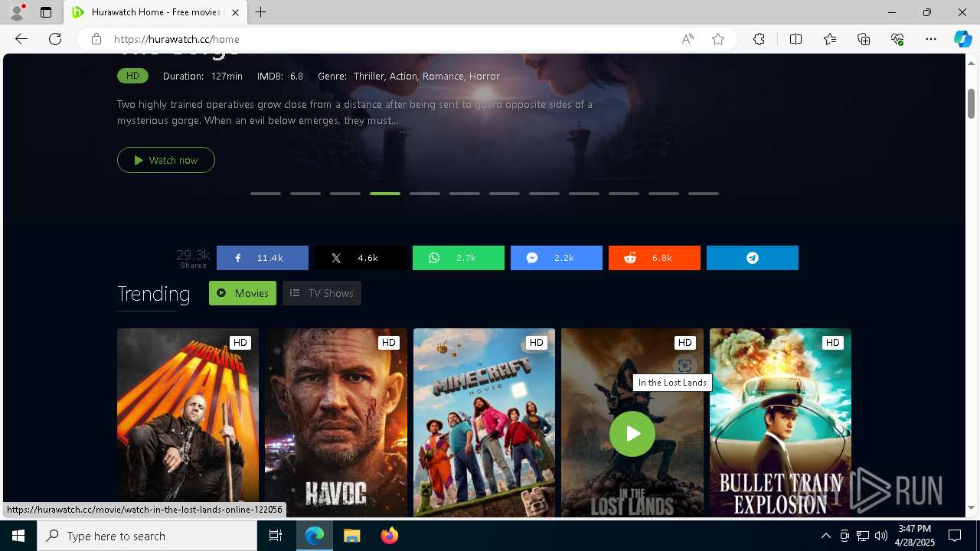The height and width of the screenshot is (551, 980).
Task: Open A Working Man movie poster
Action: [188, 423]
